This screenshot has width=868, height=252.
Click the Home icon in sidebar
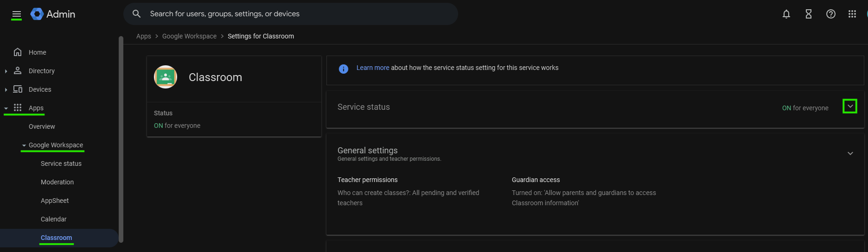click(x=18, y=52)
